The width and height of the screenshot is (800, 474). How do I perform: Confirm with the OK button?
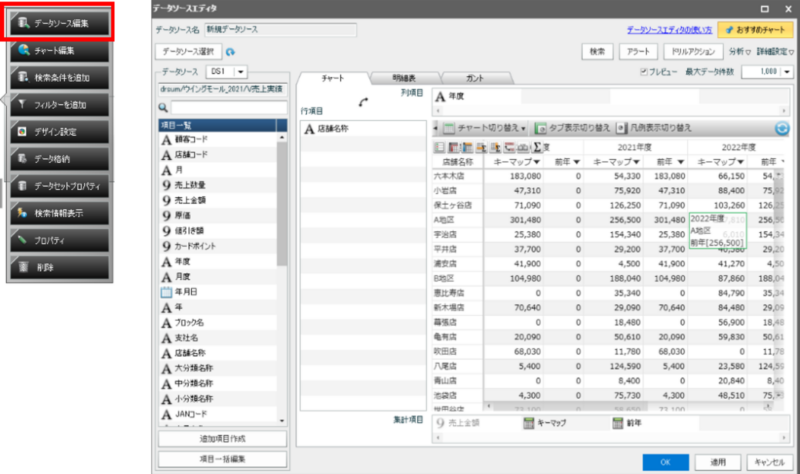tap(665, 462)
